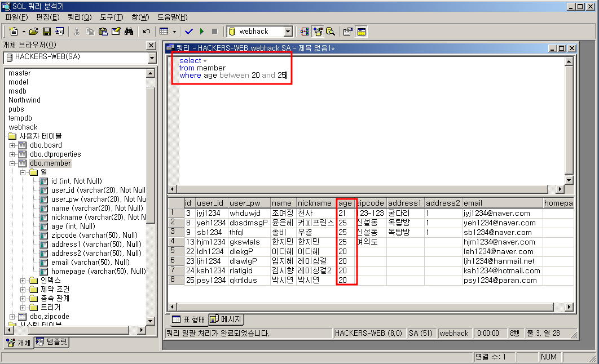599x364 pixels.
Task: Collapse the 열 columns folder
Action: 23,172
